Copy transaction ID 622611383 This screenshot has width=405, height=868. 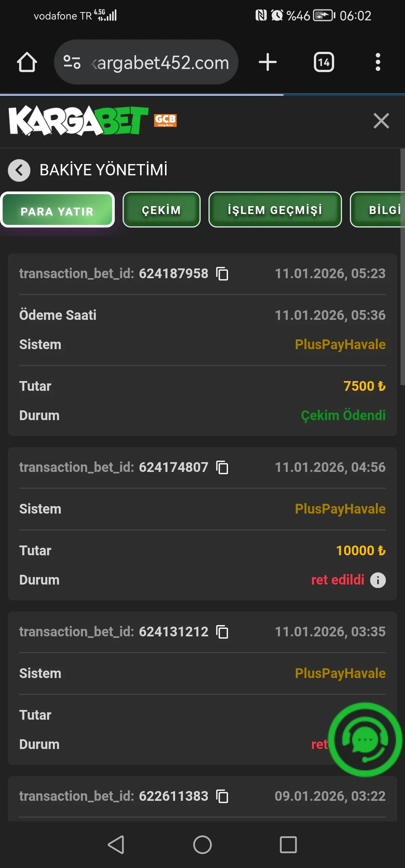[222, 796]
